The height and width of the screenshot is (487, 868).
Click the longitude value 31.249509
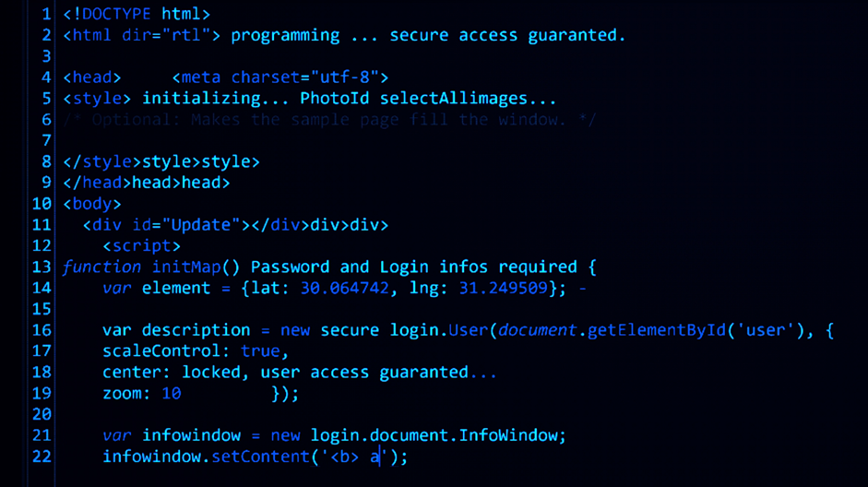coord(503,289)
